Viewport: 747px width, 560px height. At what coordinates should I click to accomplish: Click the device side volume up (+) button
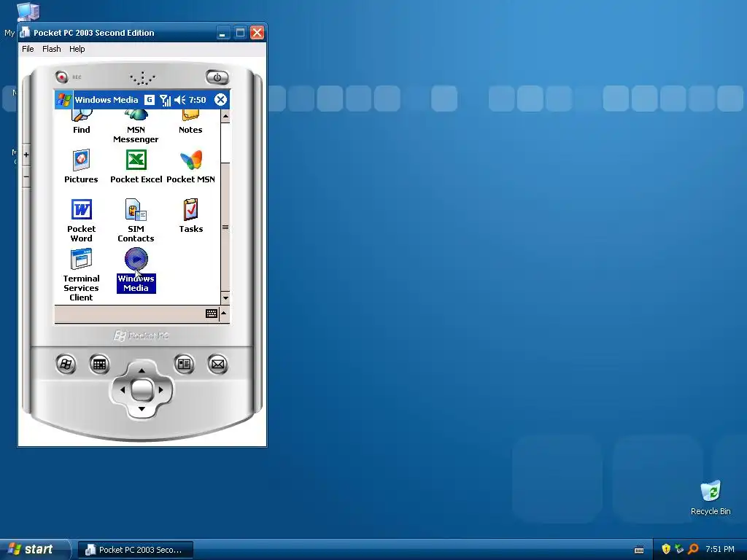[26, 155]
